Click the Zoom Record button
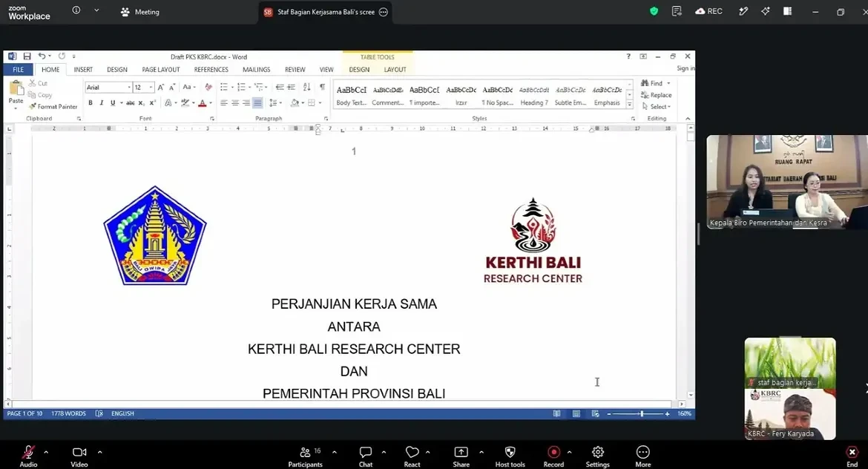The height and width of the screenshot is (469, 868). 553,457
